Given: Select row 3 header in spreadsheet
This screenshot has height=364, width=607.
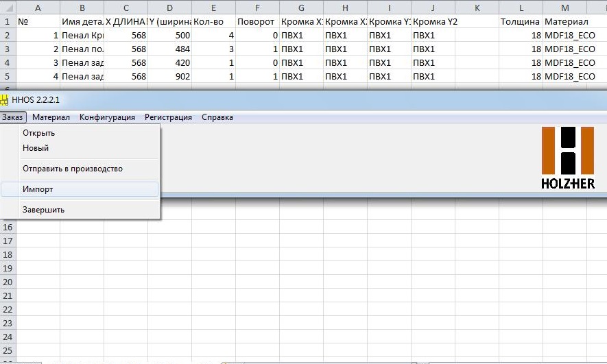Looking at the screenshot, I should click(x=8, y=49).
